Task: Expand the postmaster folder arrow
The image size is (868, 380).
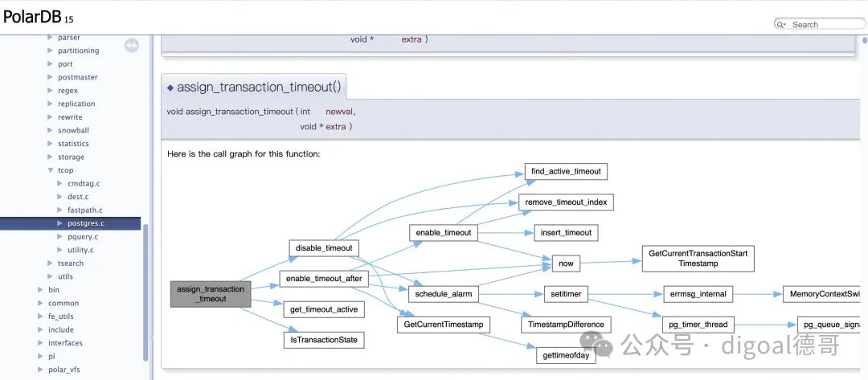Action: [x=51, y=77]
